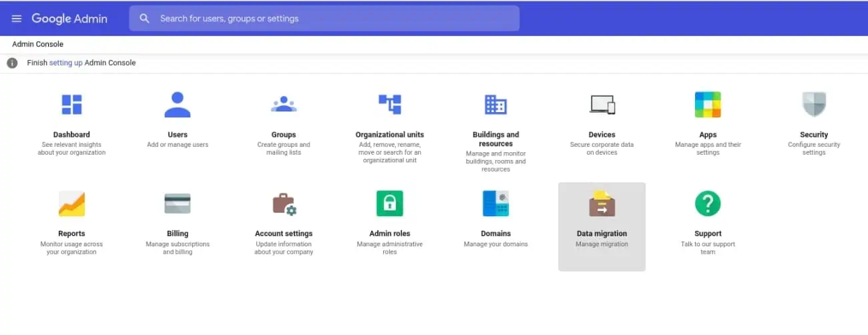The width and height of the screenshot is (868, 335).
Task: Open the Domains icon
Action: point(495,204)
